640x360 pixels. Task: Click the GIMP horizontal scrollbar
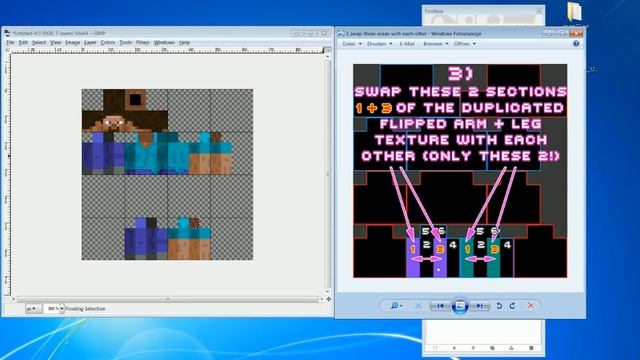[x=167, y=299]
